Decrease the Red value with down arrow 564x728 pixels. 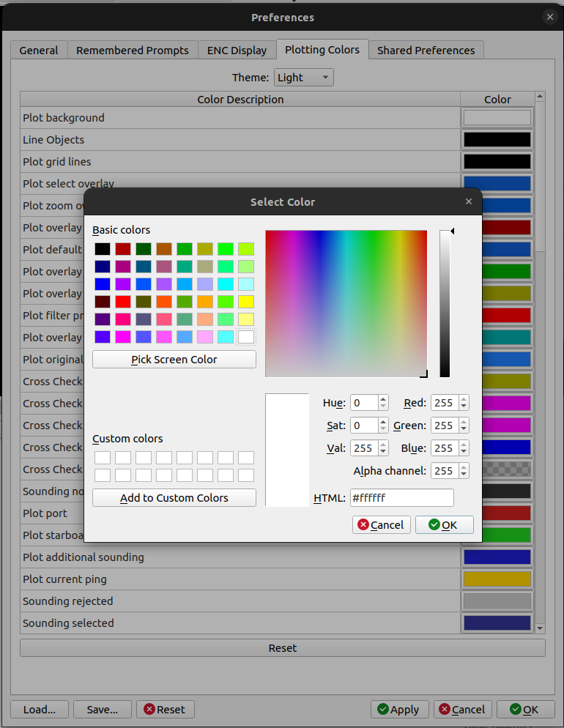click(463, 406)
